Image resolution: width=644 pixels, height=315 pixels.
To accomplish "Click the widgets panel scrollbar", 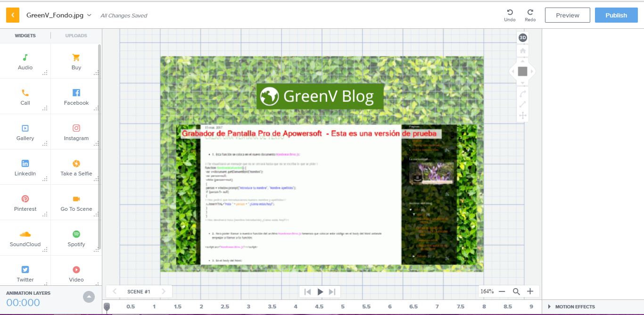I will pos(99,146).
